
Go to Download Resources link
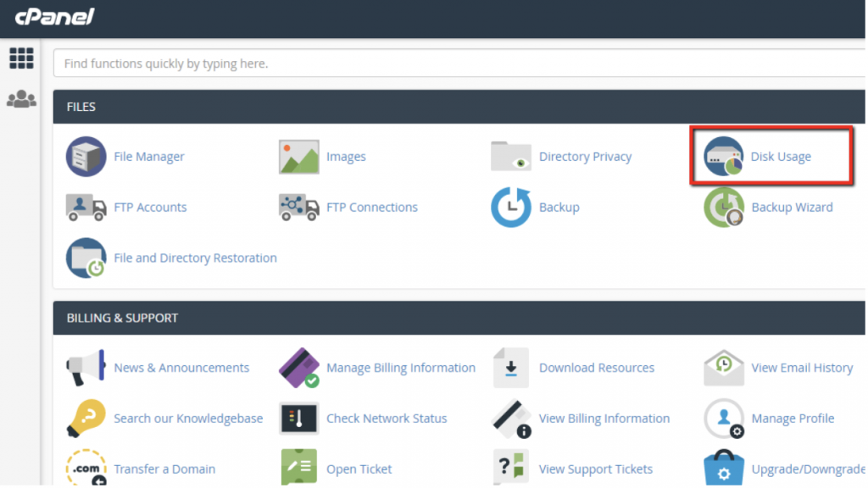(x=597, y=368)
